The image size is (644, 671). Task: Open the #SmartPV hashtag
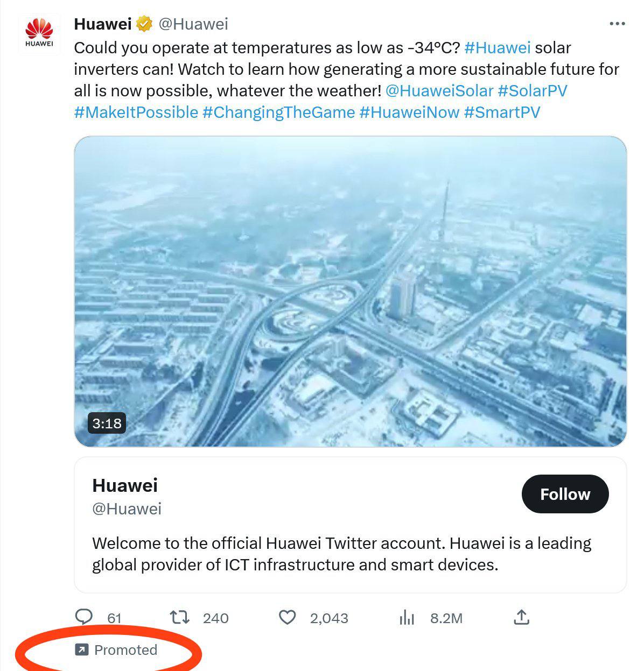point(501,112)
